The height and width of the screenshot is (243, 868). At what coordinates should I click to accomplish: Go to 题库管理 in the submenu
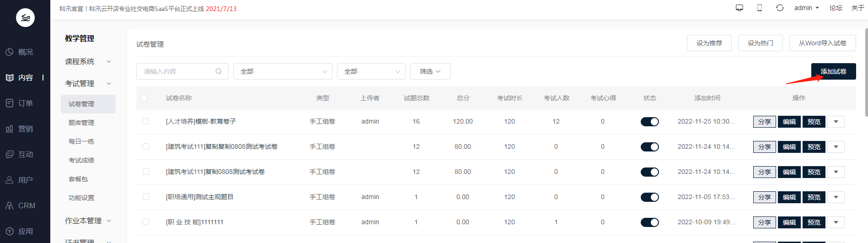click(x=81, y=123)
